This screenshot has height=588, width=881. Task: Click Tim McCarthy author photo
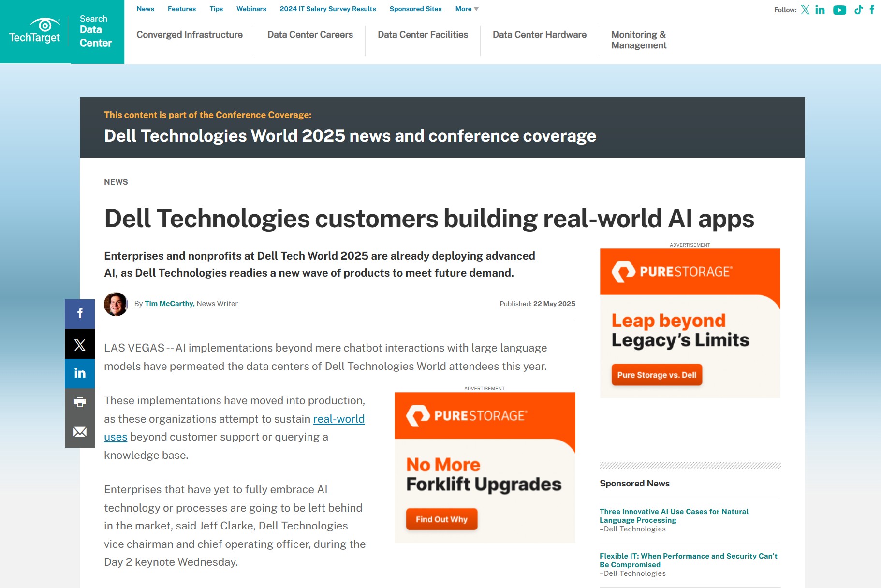pyautogui.click(x=116, y=304)
